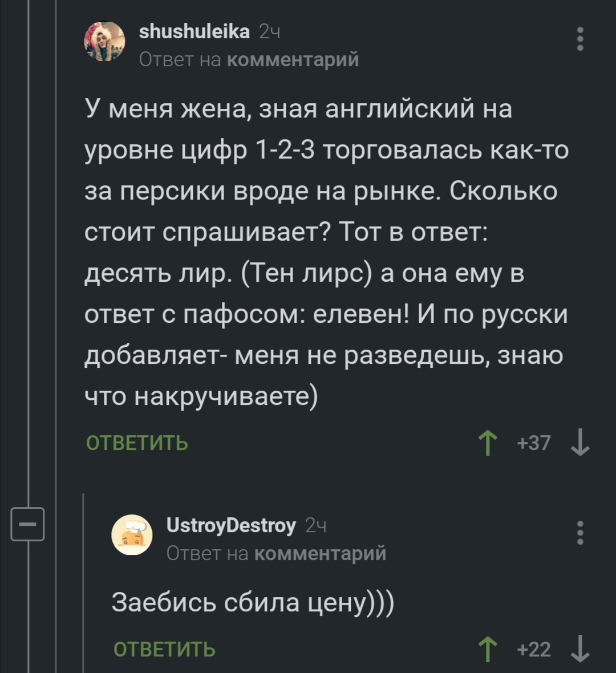Image resolution: width=616 pixels, height=673 pixels.
Task: Go to parent via UstroyDestroy's 'комментарий' link
Action: coord(320,553)
